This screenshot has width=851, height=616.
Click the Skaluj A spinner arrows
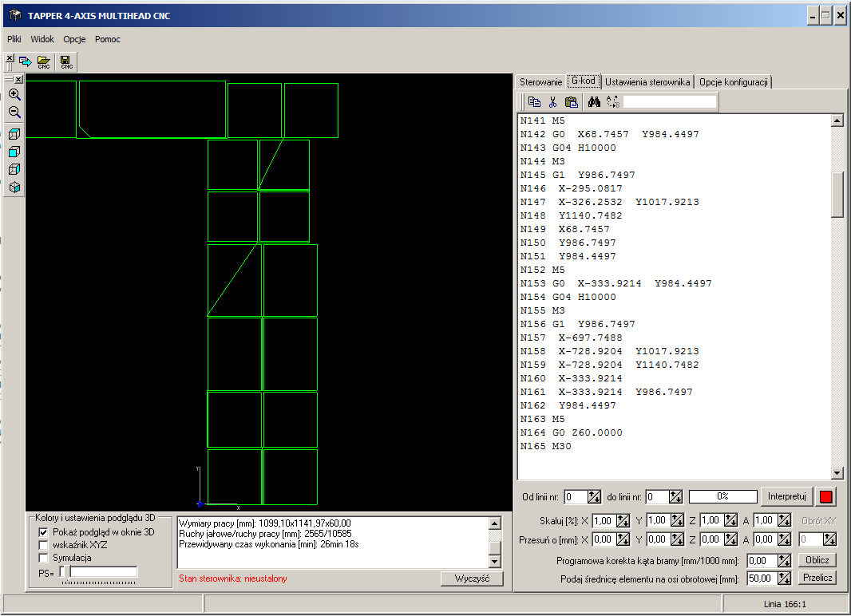tap(784, 521)
